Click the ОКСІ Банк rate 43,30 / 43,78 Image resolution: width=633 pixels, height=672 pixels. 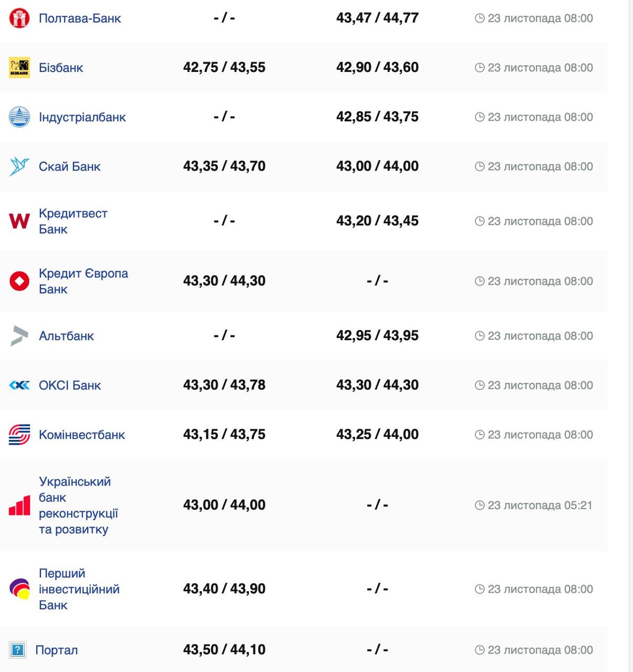(224, 385)
